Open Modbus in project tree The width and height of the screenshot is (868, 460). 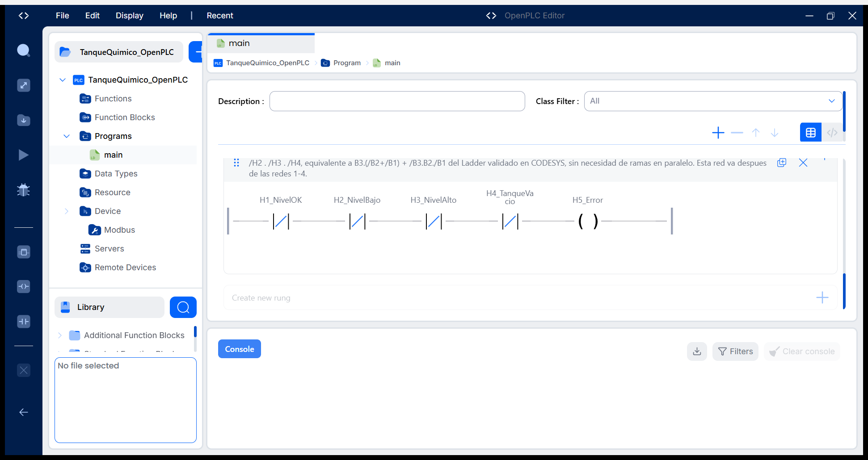[x=119, y=230]
